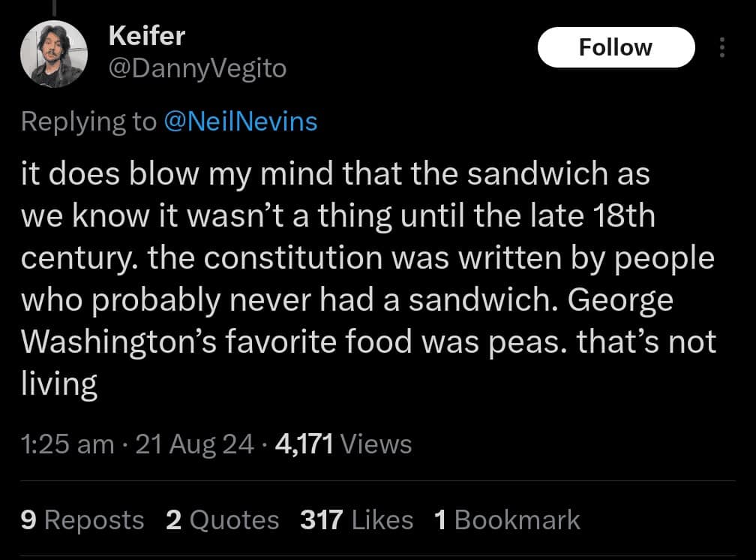Open the Keifer display name profile link

146,35
